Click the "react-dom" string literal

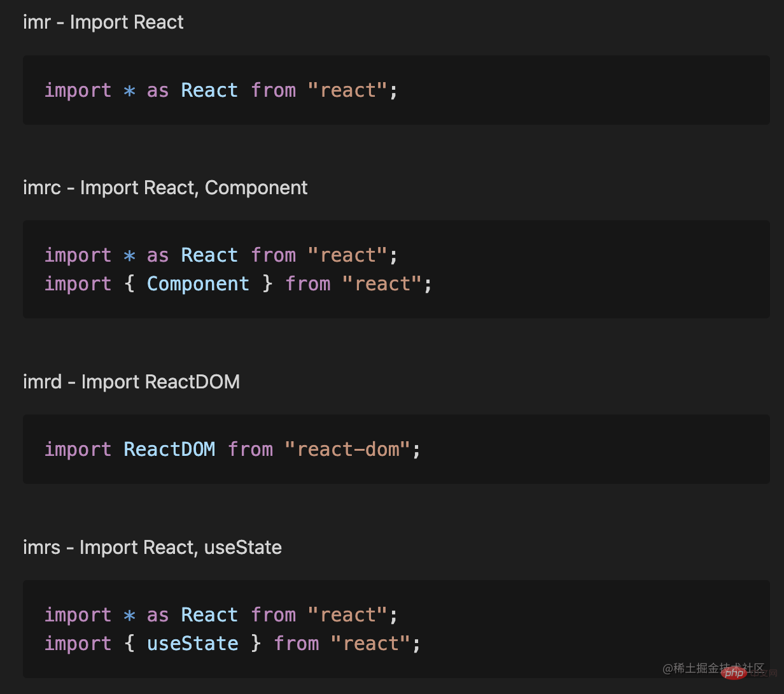[x=347, y=450]
